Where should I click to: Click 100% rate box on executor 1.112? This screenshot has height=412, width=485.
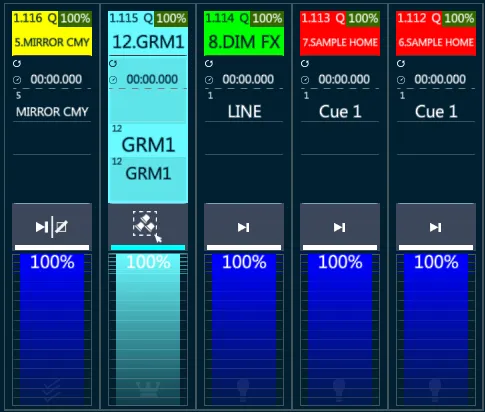[459, 19]
